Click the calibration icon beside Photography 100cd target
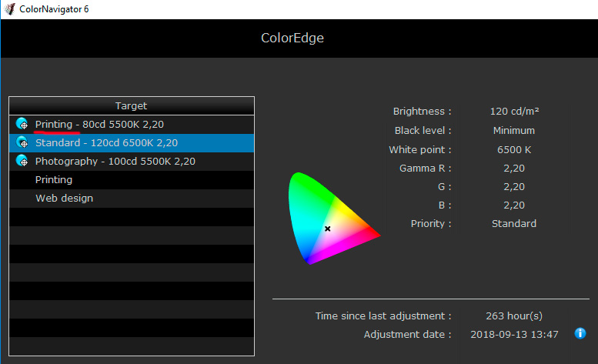598x364 pixels. click(x=22, y=162)
